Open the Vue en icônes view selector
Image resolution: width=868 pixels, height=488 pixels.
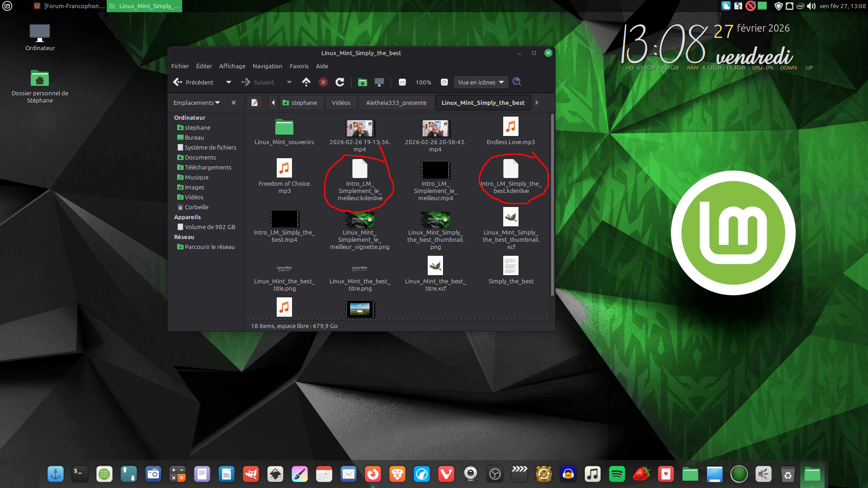(481, 82)
